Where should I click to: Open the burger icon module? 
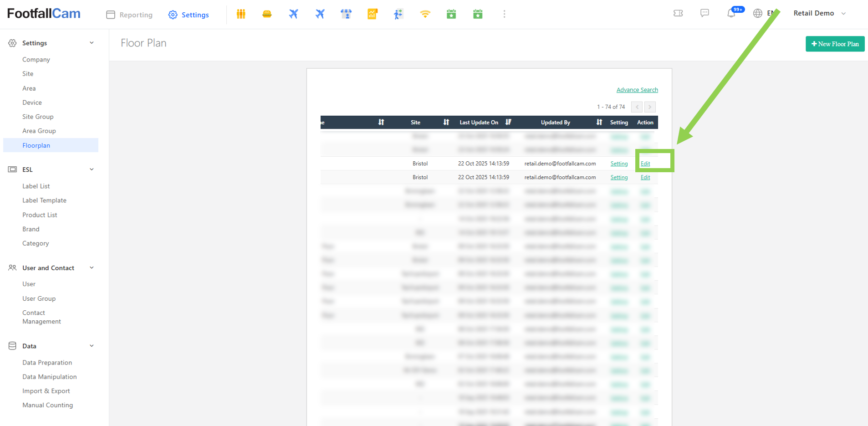[267, 14]
